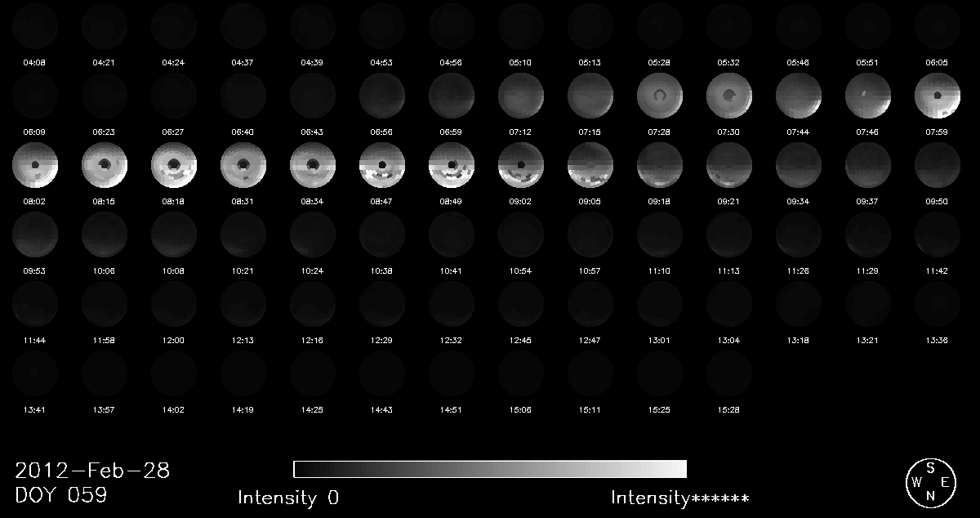
Task: Select the 05:28 timestamp
Action: (660, 62)
